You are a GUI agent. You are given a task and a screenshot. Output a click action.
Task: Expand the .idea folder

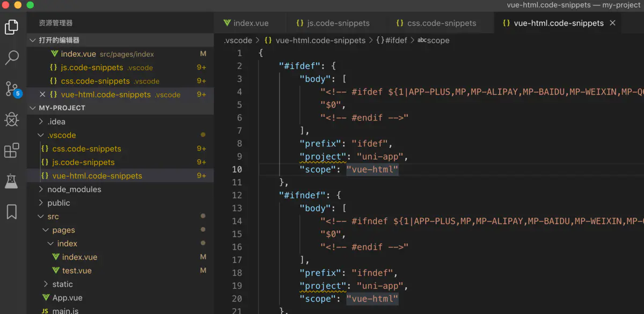pos(42,122)
